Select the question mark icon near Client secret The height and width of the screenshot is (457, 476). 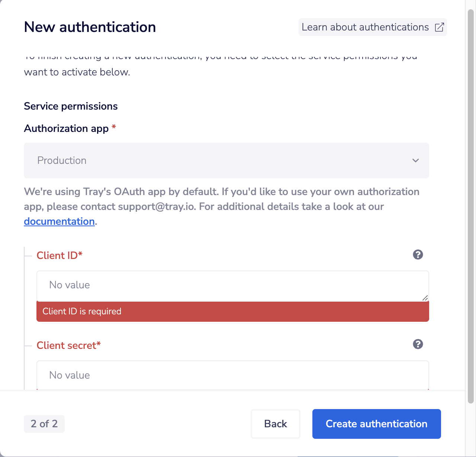418,344
